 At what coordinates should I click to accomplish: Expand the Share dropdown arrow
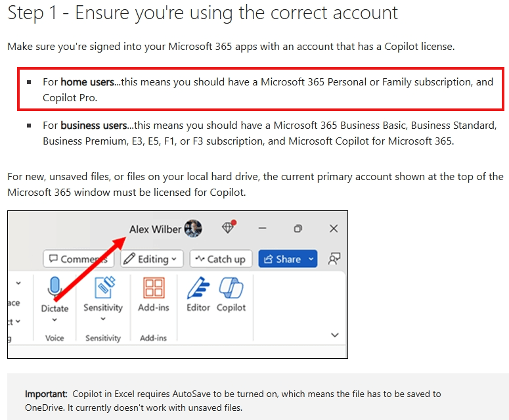311,259
